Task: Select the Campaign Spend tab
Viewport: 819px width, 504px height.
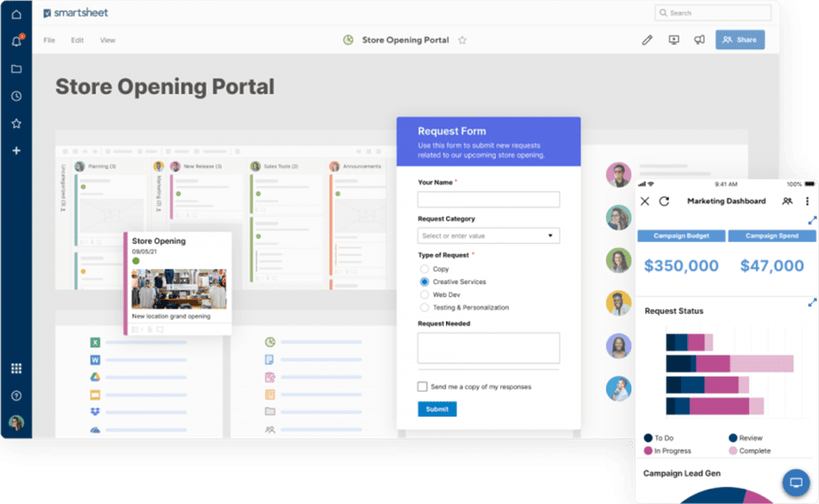Action: click(772, 236)
